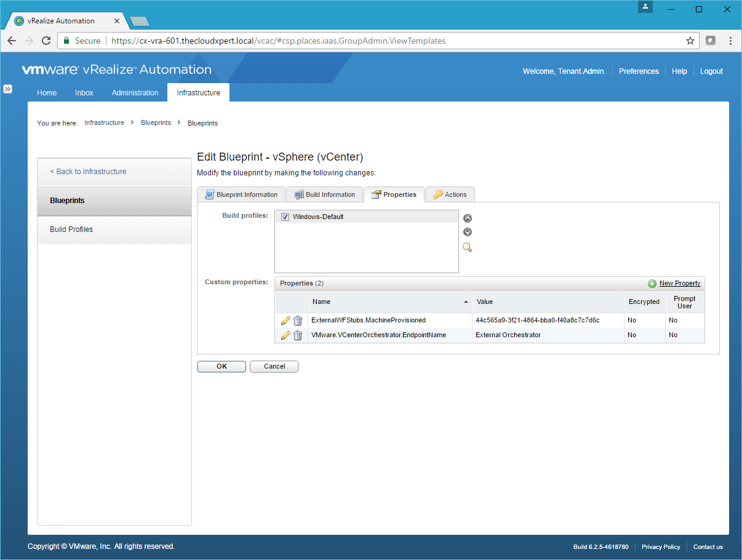Switch to the Build Information tab
742x560 pixels.
coord(324,194)
